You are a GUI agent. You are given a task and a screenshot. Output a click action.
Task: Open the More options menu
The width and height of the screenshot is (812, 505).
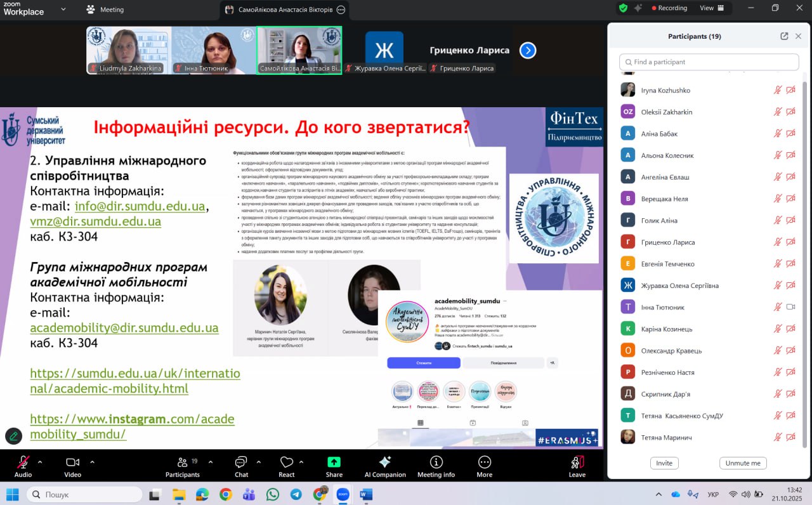pos(484,462)
